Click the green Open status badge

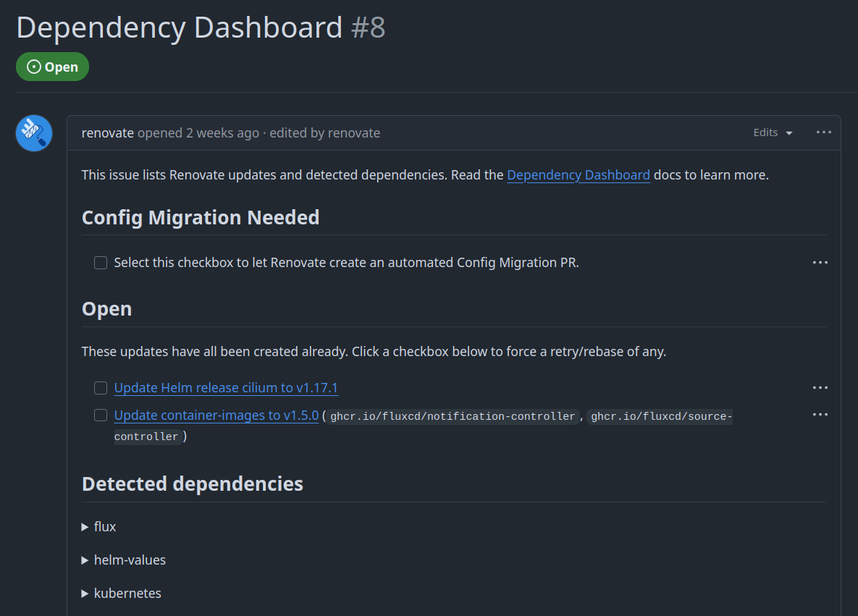click(53, 67)
